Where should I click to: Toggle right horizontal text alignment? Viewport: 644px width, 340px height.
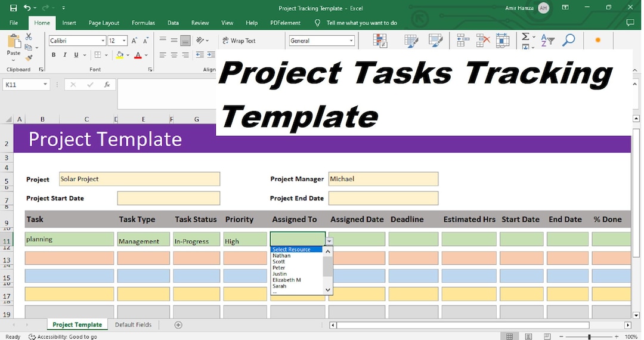point(185,55)
